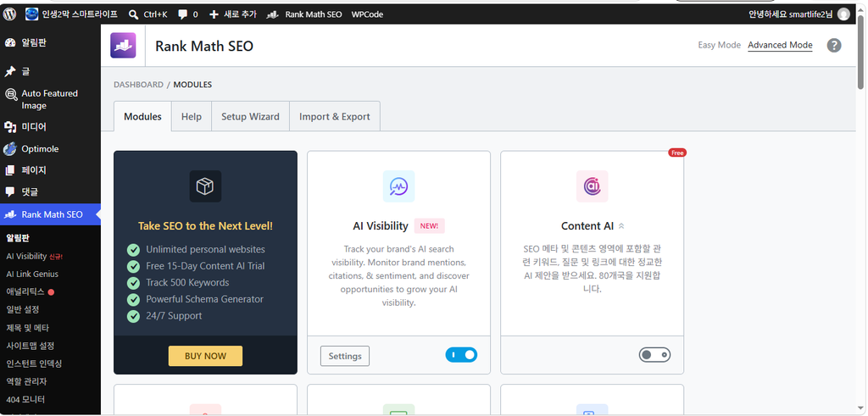The width and height of the screenshot is (868, 416).
Task: Click the purple Rank Math logo
Action: 123,46
